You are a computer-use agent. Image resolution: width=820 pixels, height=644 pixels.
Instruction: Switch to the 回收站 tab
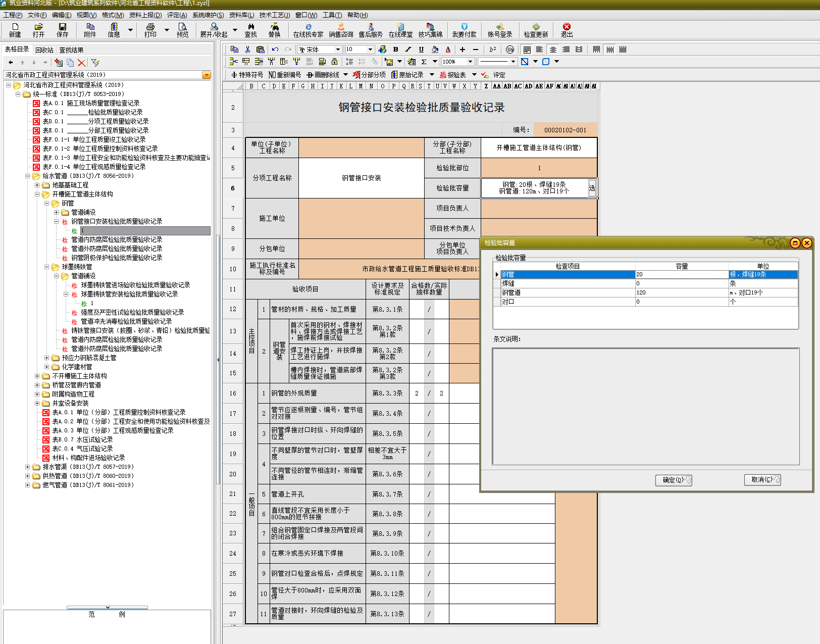click(x=44, y=49)
